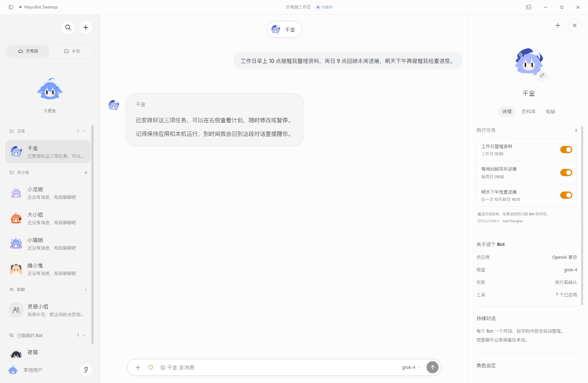This screenshot has width=588, height=383.
Task: Open the 雌小鬼 bot conversation
Action: [48, 269]
